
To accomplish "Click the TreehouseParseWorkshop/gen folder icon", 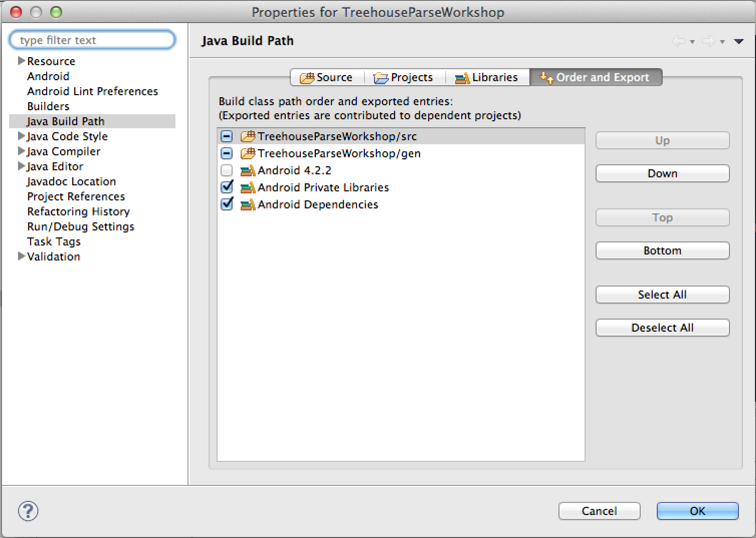I will tap(248, 153).
